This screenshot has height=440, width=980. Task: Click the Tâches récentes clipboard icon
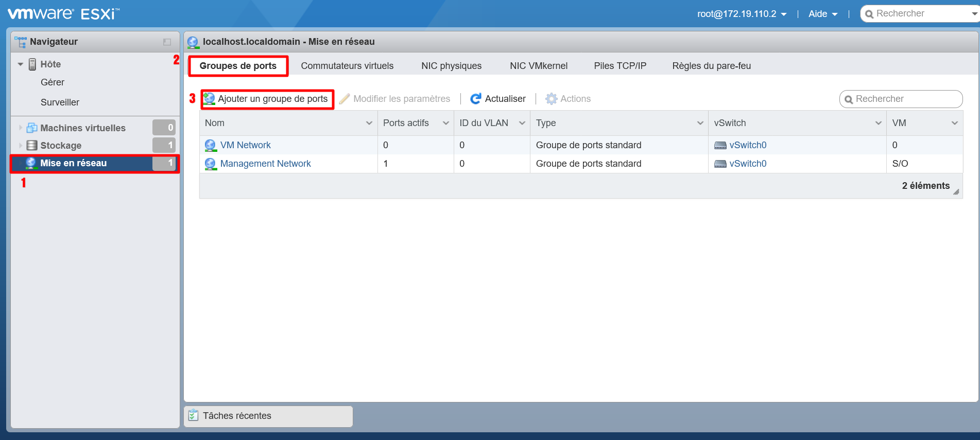(193, 415)
